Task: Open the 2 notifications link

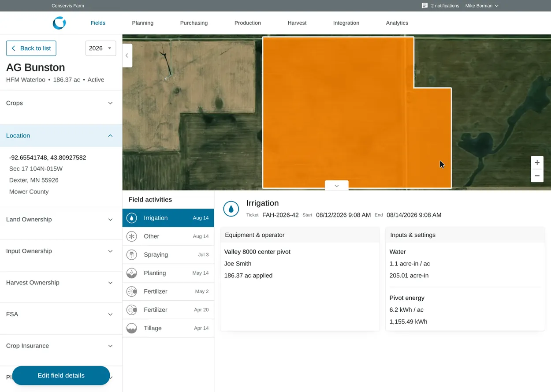Action: tap(445, 6)
